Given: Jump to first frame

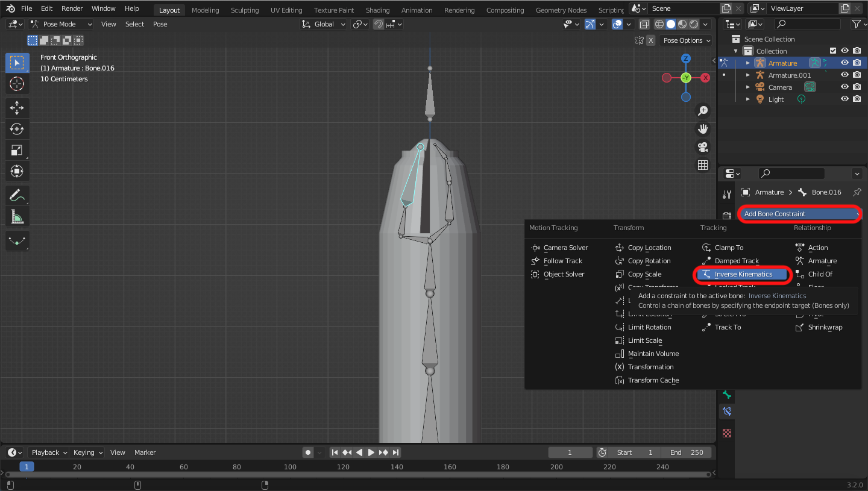Looking at the screenshot, I should click(x=335, y=452).
